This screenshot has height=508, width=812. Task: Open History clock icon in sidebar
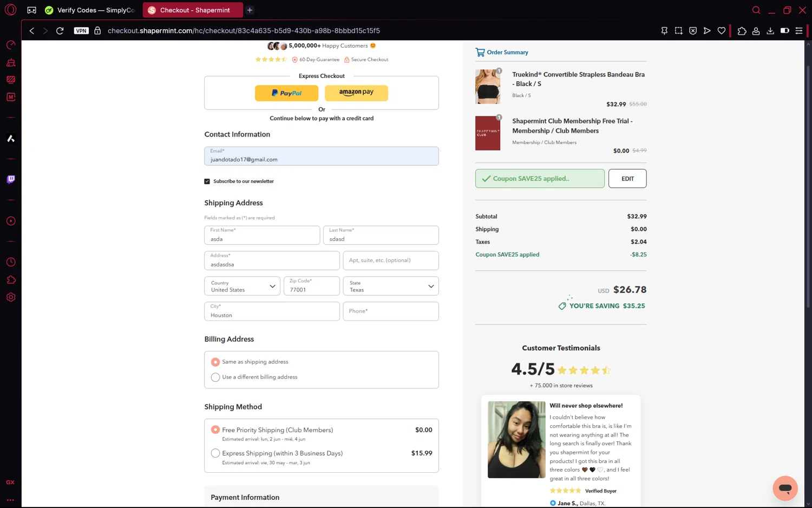pos(10,262)
